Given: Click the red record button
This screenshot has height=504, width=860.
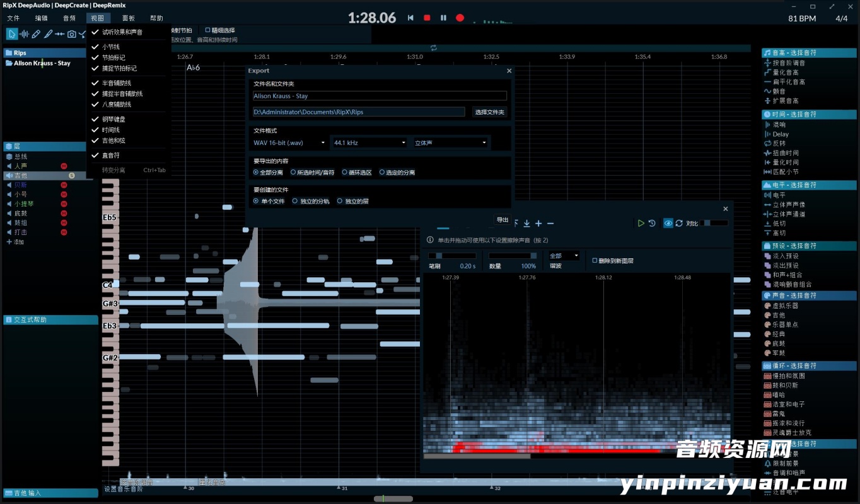Looking at the screenshot, I should [460, 18].
